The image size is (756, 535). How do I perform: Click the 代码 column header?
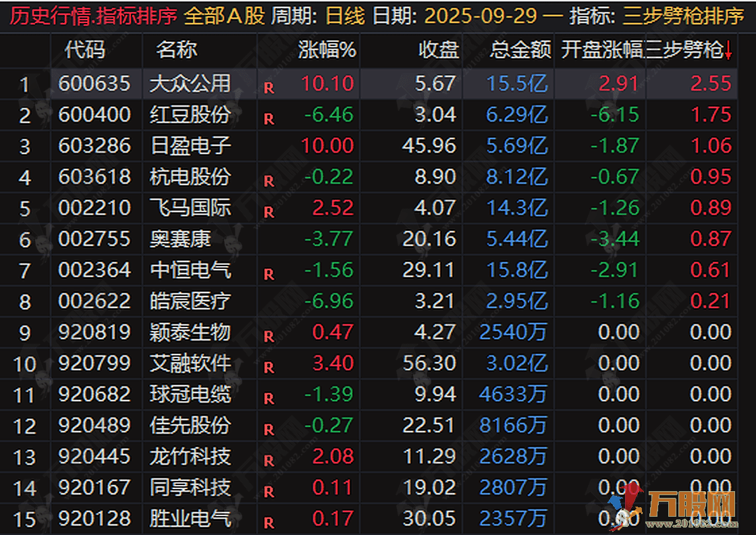(x=84, y=50)
